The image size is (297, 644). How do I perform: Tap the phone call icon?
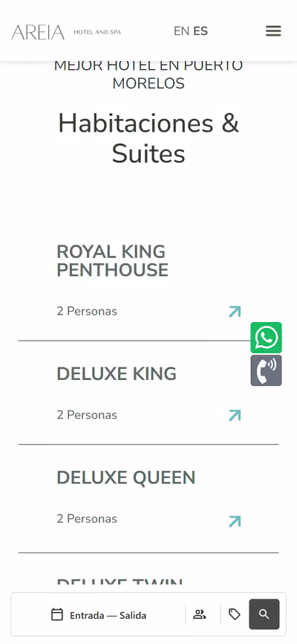point(267,370)
